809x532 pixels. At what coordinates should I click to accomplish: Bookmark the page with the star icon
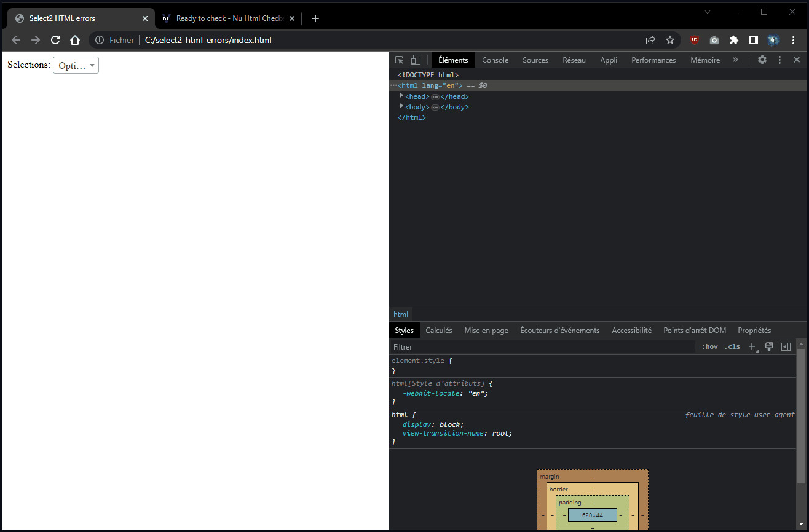click(x=670, y=40)
